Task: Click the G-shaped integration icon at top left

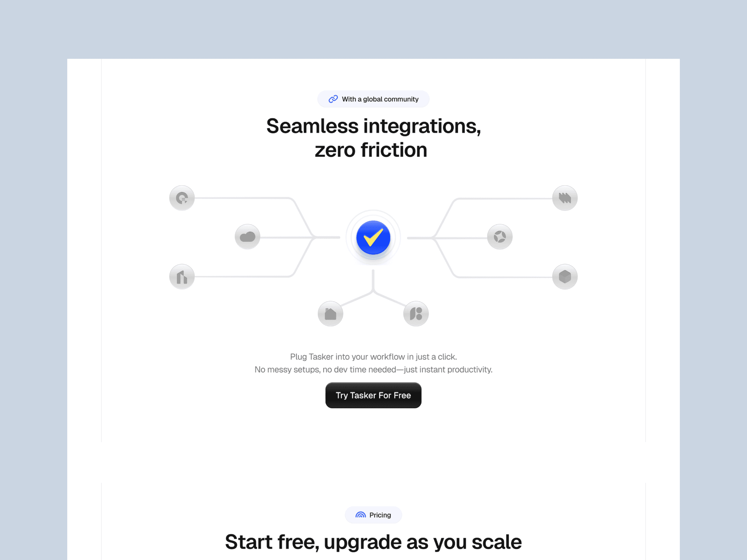Action: [x=181, y=198]
